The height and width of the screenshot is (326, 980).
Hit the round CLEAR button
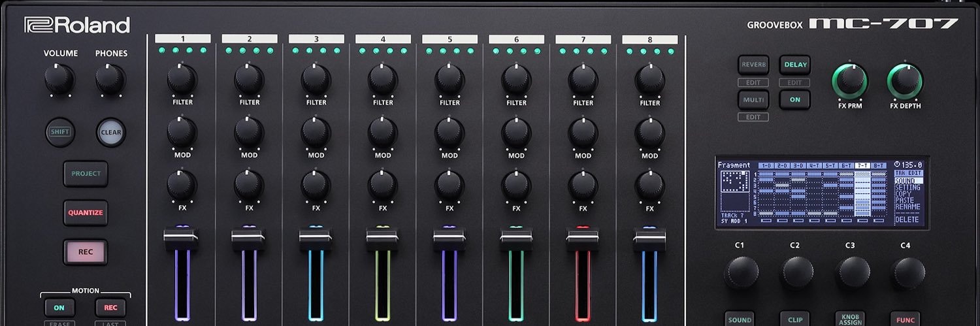[110, 131]
